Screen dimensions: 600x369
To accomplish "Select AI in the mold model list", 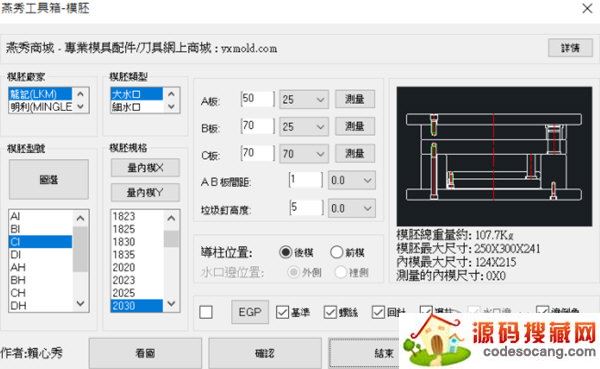I will click(40, 216).
